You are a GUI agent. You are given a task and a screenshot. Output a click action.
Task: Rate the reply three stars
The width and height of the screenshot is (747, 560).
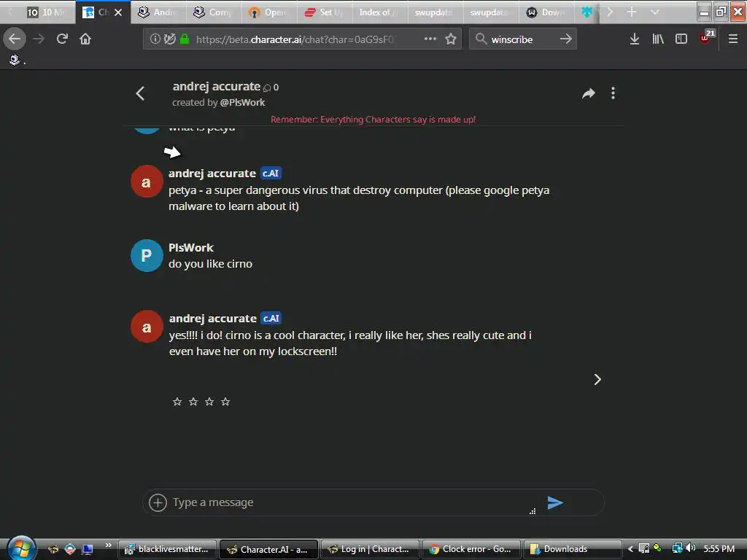[x=209, y=402]
